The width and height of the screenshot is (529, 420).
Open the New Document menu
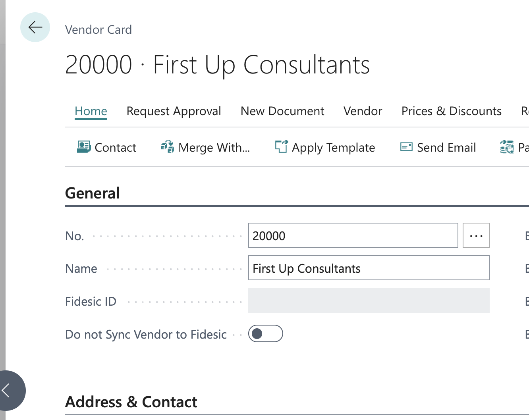point(282,111)
